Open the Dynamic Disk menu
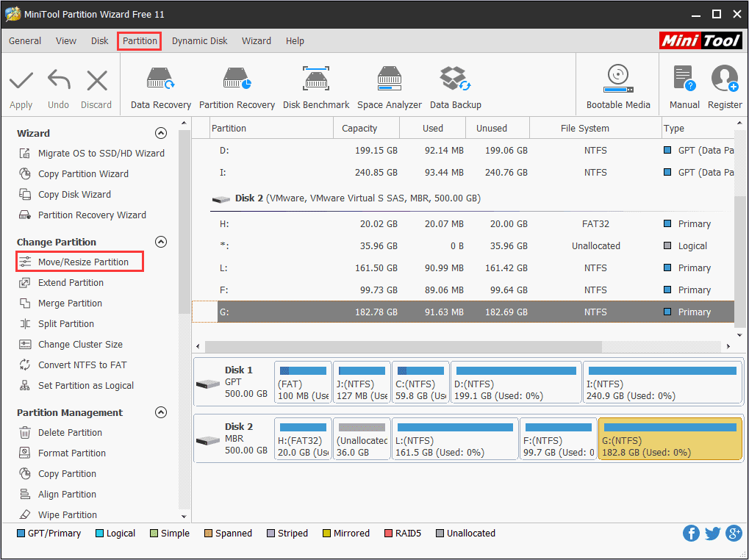749x560 pixels. pos(200,41)
